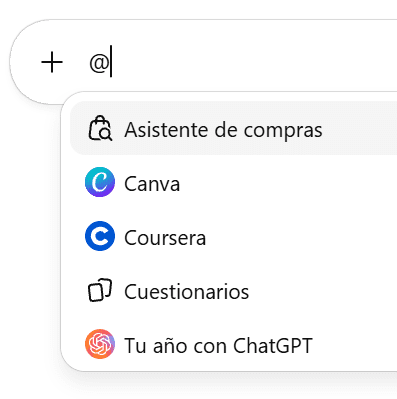Image resolution: width=397 pixels, height=399 pixels.
Task: Click the ChatGPT year recap label
Action: (218, 345)
